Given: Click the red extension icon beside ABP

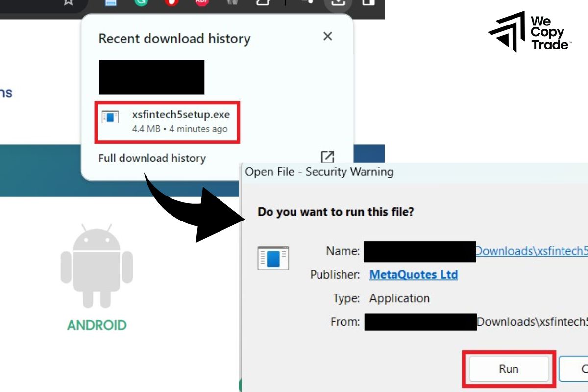Looking at the screenshot, I should (171, 2).
